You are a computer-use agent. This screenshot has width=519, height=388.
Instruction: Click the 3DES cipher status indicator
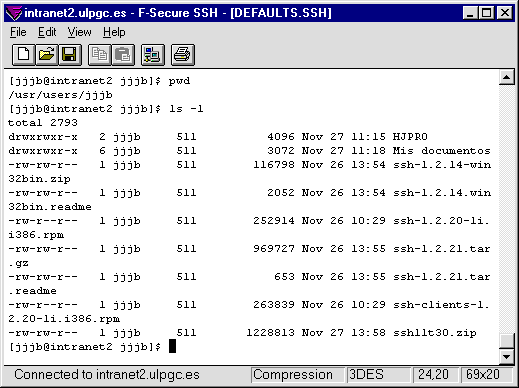pyautogui.click(x=378, y=375)
